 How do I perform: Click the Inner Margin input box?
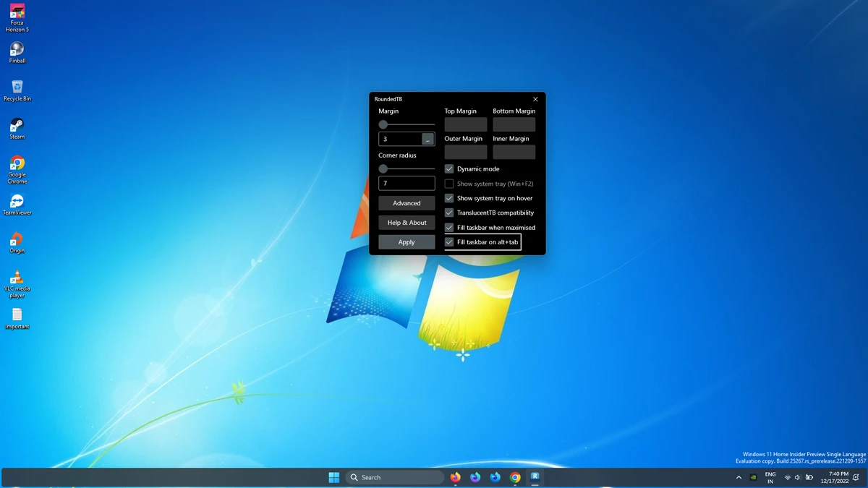(x=514, y=152)
